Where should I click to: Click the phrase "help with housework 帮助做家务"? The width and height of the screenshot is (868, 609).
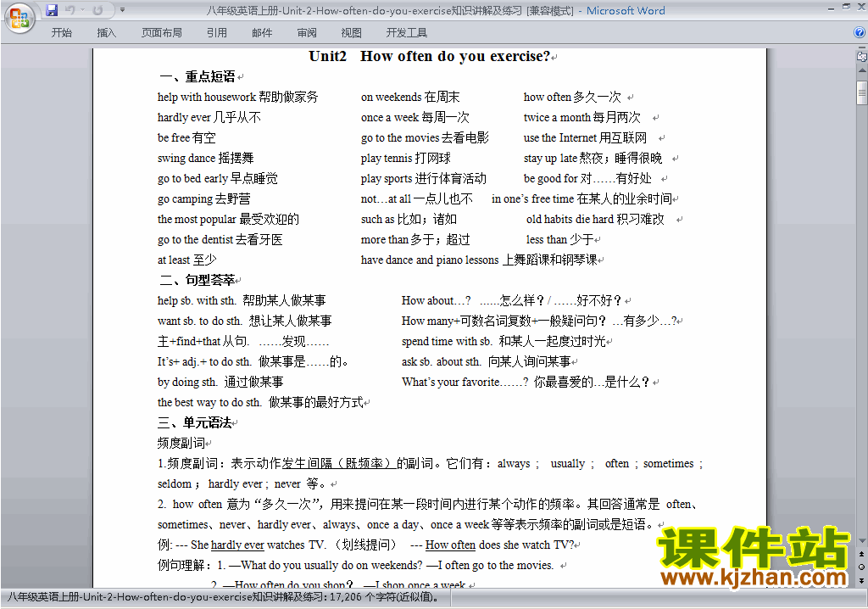pyautogui.click(x=238, y=97)
